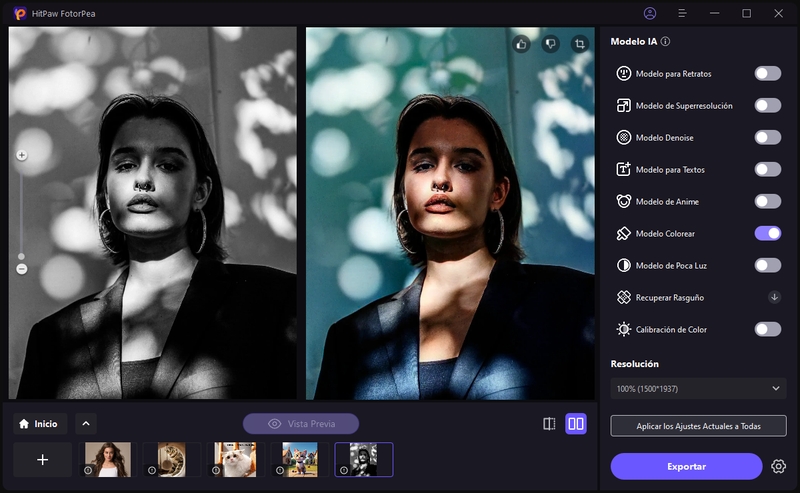Open the hamburger menu in title bar
The height and width of the screenshot is (493, 800).
point(682,13)
